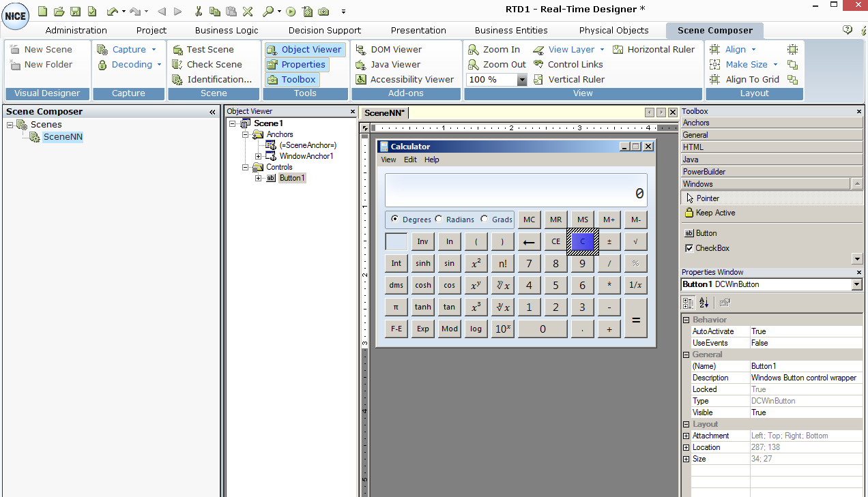Click the Description property value field
This screenshot has width=868, height=497.
coord(806,378)
